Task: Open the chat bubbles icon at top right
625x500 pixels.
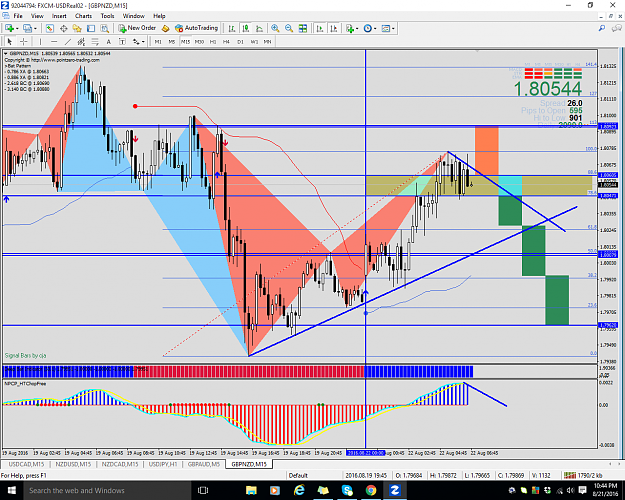Action: [617, 28]
